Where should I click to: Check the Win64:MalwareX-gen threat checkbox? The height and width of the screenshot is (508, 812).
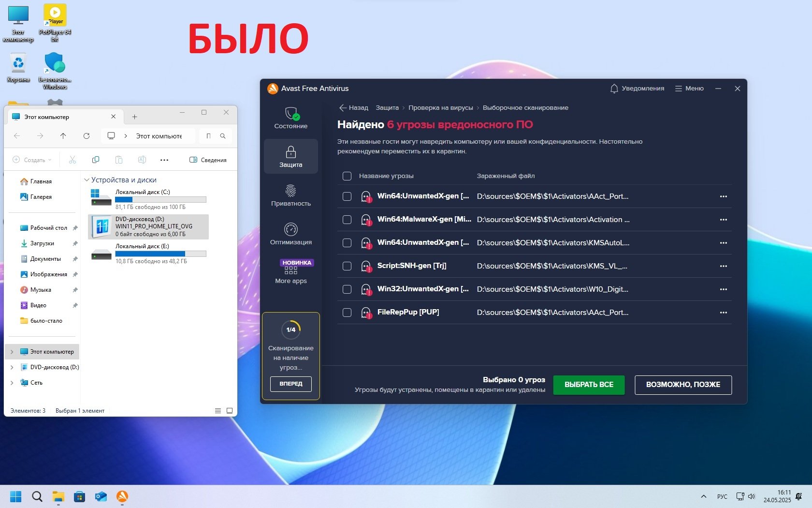(x=347, y=220)
